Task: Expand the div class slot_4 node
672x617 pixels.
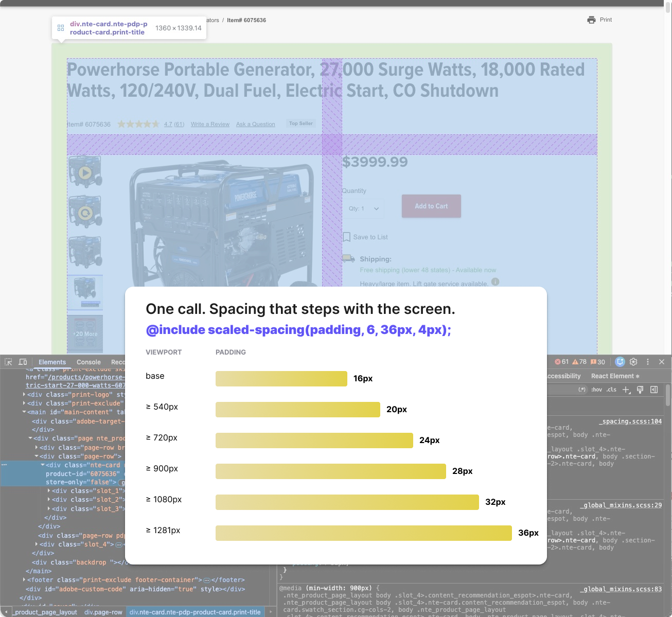Action: (37, 544)
